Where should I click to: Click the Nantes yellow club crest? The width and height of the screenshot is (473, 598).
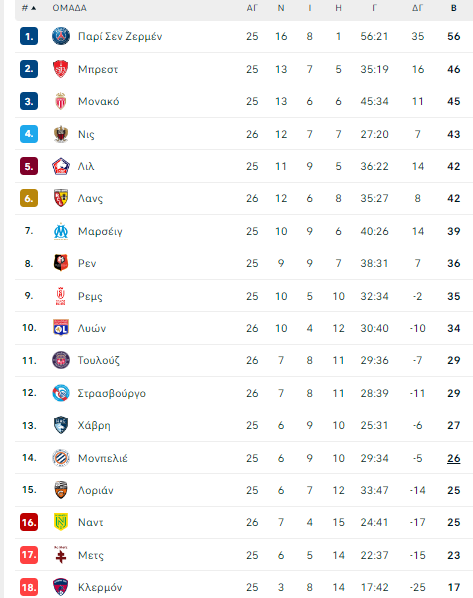point(61,522)
